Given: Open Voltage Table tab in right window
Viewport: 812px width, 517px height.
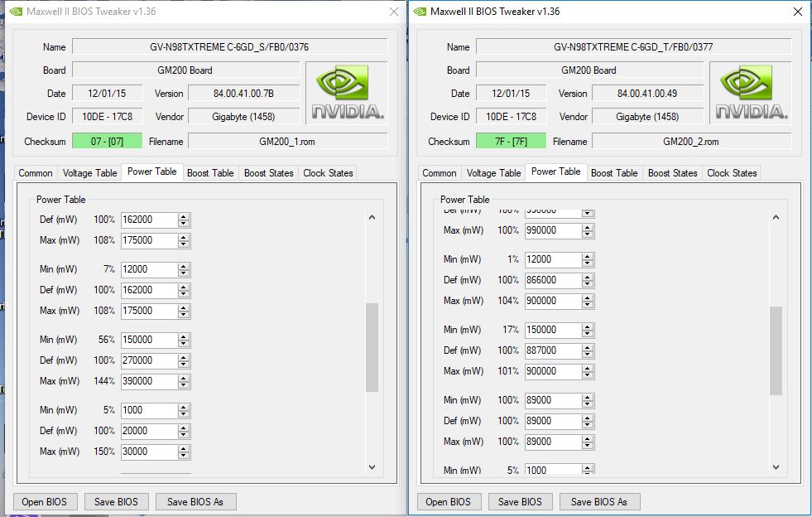Looking at the screenshot, I should coord(493,173).
